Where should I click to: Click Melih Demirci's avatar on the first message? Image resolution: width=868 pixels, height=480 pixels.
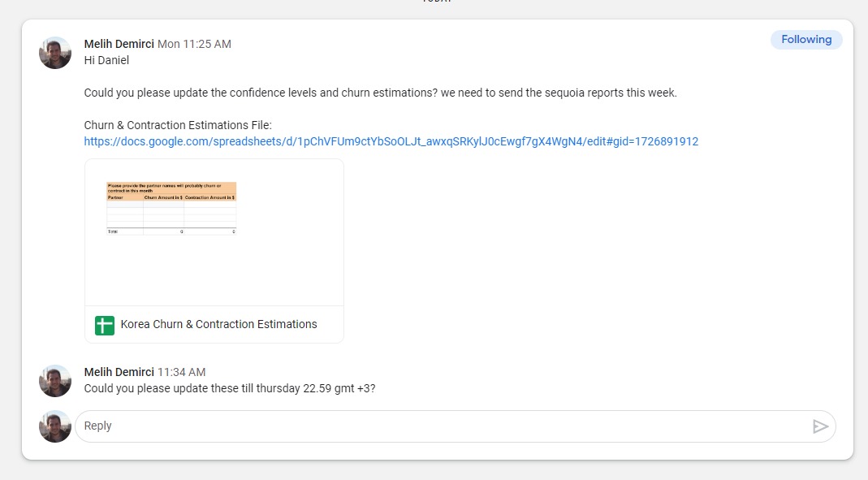pyautogui.click(x=55, y=53)
